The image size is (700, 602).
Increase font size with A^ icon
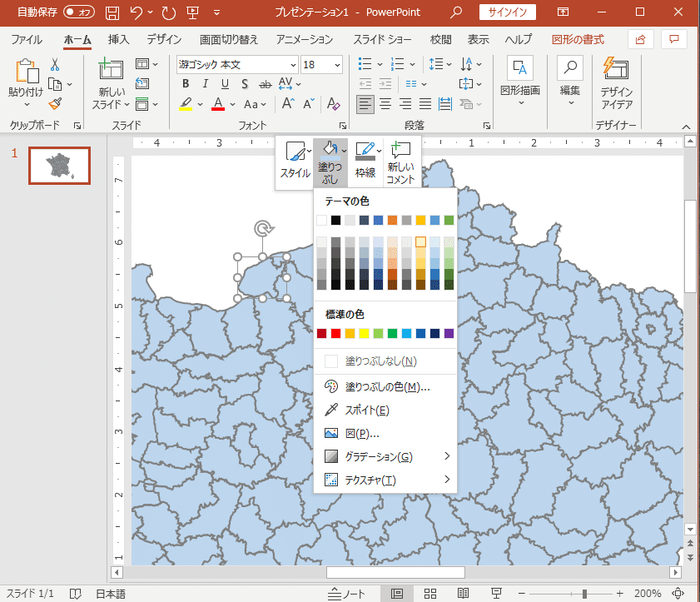288,104
